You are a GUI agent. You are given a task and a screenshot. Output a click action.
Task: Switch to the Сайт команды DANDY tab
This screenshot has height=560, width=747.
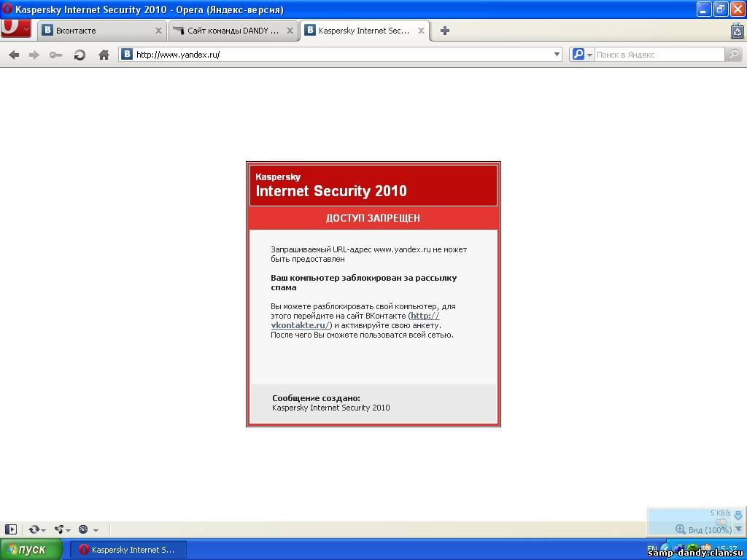click(233, 31)
